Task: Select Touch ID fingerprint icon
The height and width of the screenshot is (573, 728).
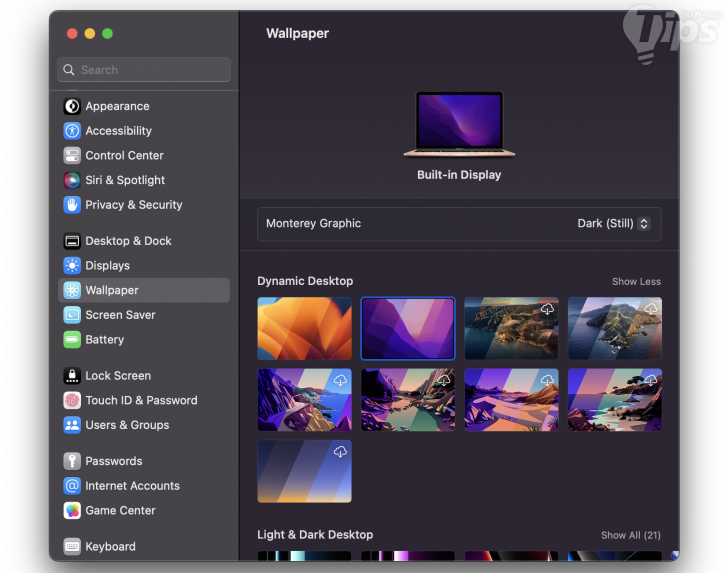Action: tap(72, 400)
